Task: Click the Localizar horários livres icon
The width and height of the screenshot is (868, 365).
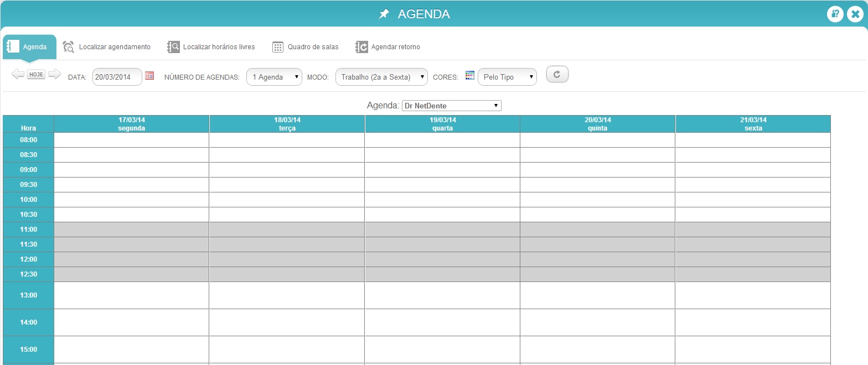Action: (173, 47)
